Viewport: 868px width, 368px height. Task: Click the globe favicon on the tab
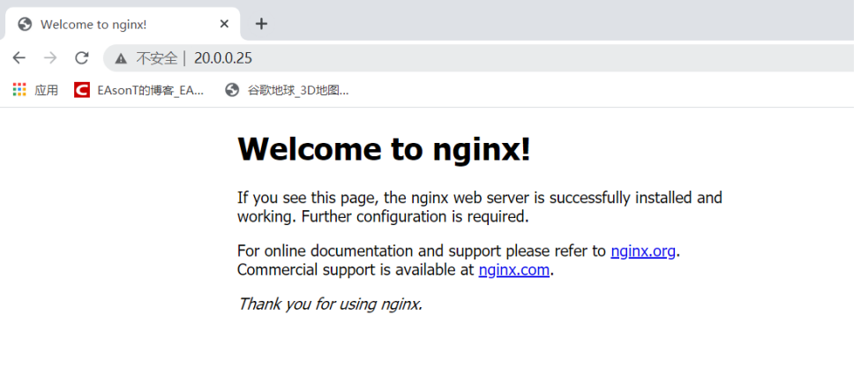pyautogui.click(x=25, y=24)
